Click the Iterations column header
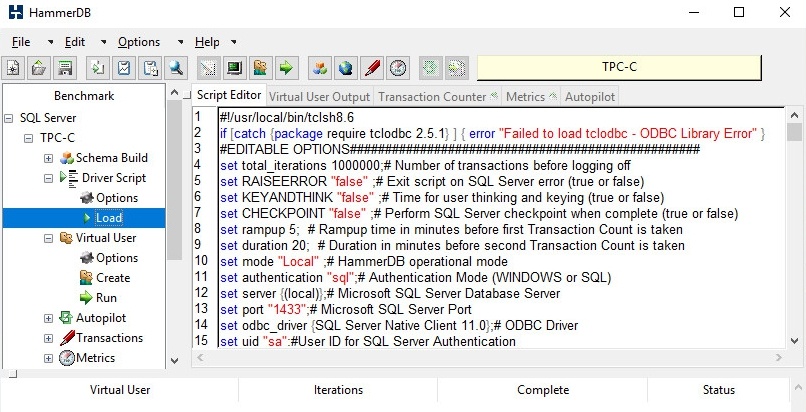The height and width of the screenshot is (412, 806). point(338,390)
